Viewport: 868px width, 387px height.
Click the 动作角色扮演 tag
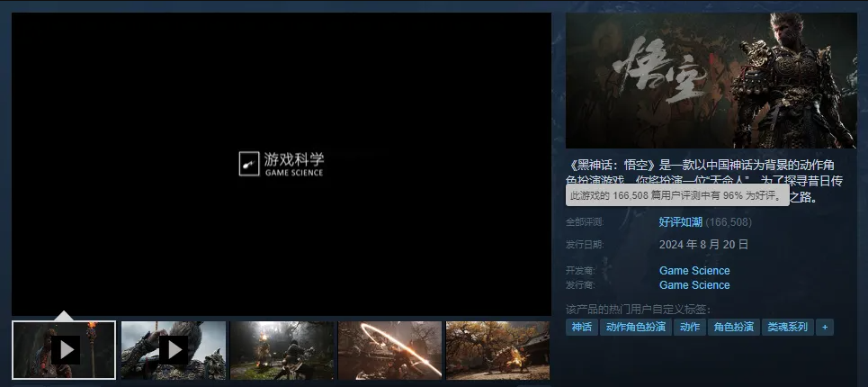coord(636,328)
